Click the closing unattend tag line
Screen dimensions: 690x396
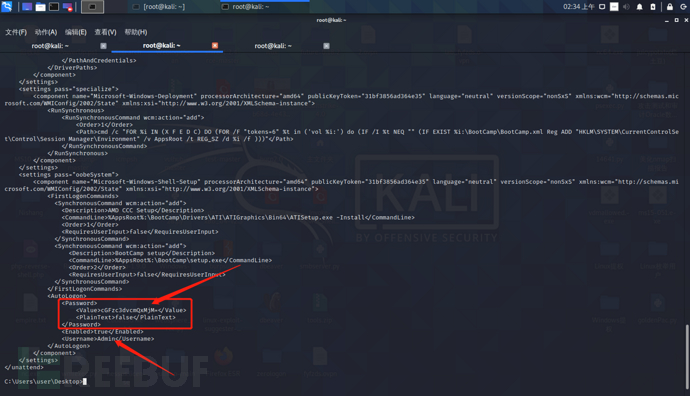tap(24, 367)
